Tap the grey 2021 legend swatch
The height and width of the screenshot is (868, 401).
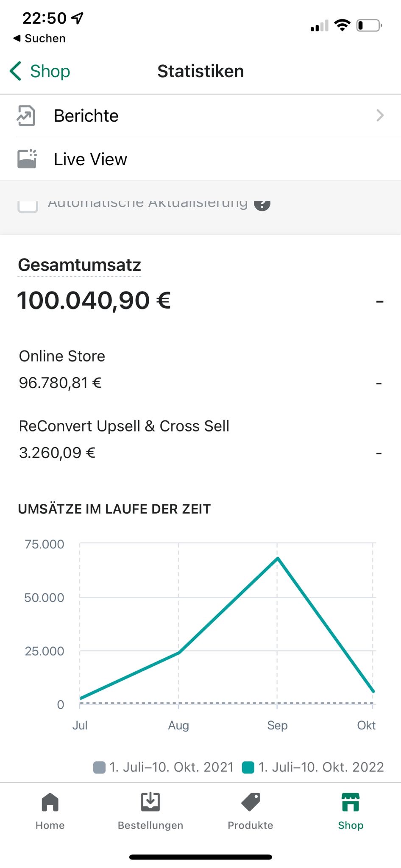click(99, 768)
